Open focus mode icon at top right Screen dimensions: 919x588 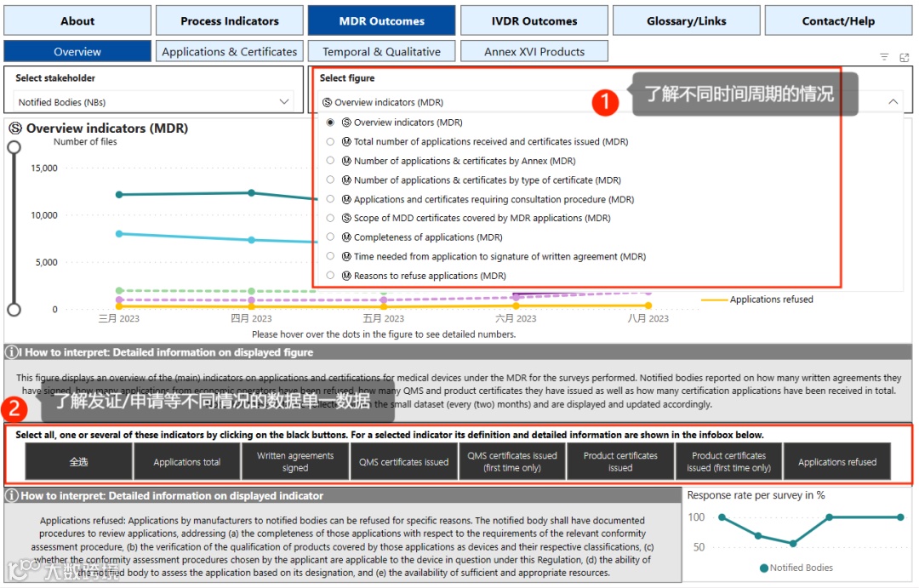pyautogui.click(x=905, y=57)
